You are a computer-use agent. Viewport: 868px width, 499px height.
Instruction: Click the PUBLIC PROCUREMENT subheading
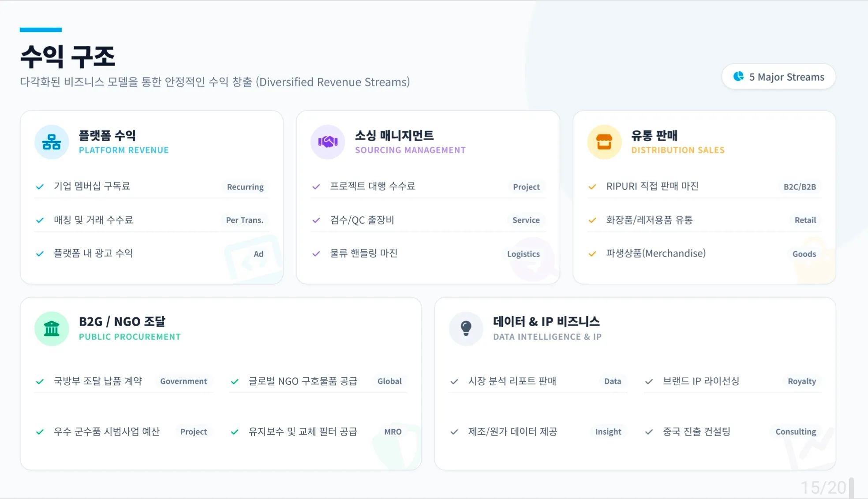click(130, 337)
